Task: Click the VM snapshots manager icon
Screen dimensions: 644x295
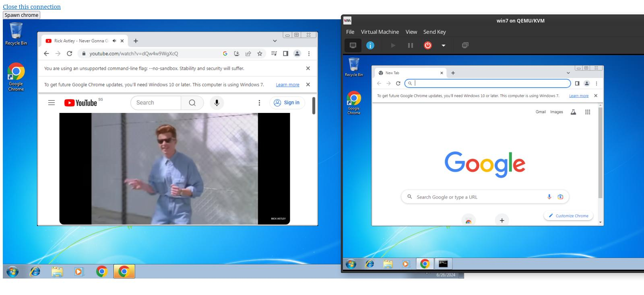Action: [x=465, y=45]
